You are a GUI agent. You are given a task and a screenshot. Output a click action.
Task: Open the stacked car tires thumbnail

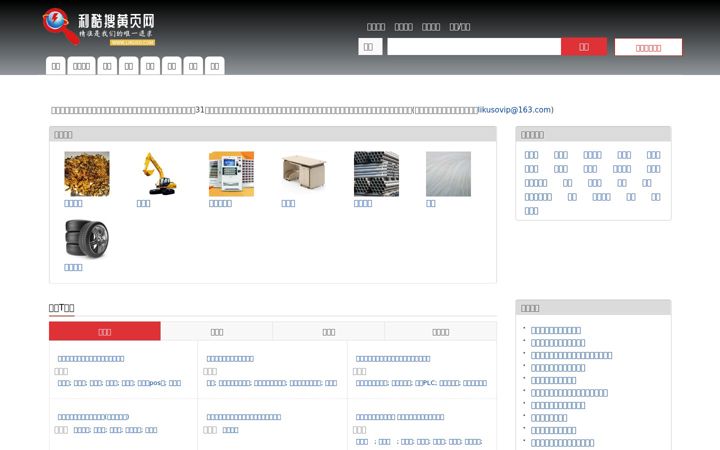point(87,238)
